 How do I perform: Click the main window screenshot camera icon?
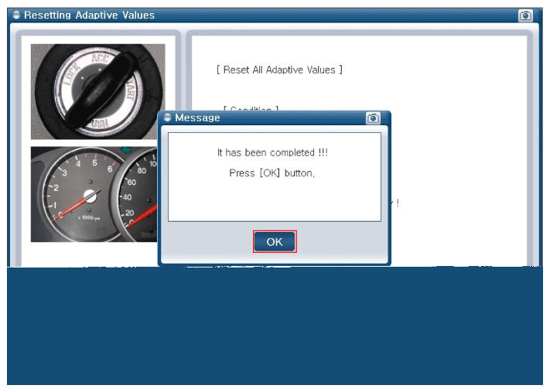click(525, 15)
